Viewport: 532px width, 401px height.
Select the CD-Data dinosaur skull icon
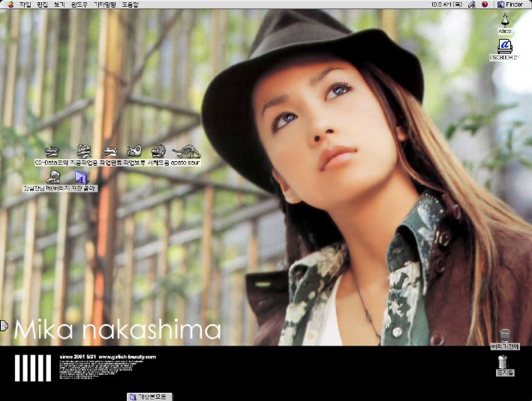coord(53,151)
